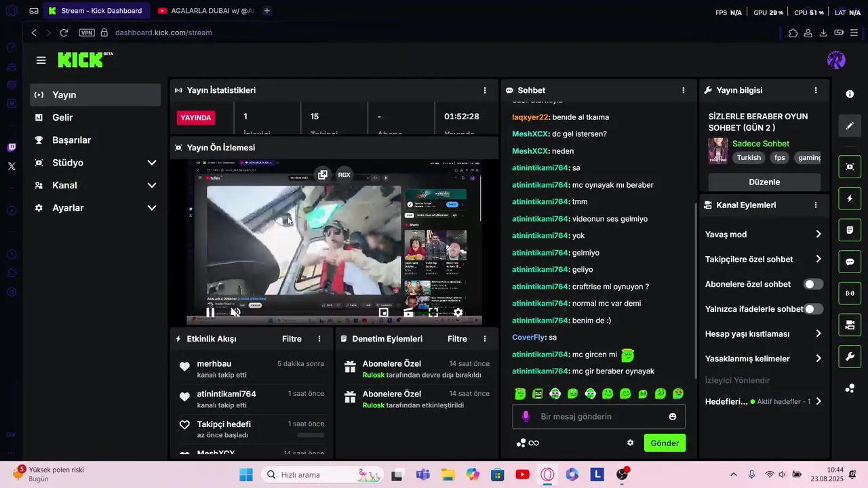The height and width of the screenshot is (488, 868).
Task: Click the Takipçi hedefi progress bar
Action: [311, 435]
